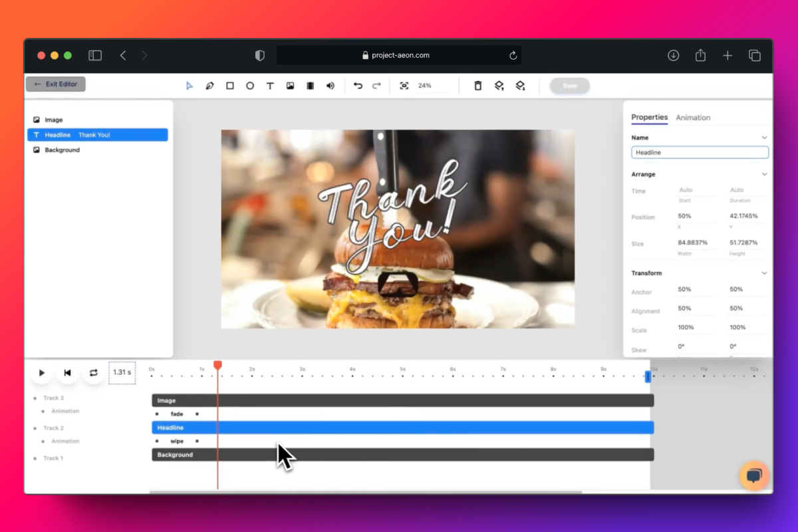Click the 1.31 s current time field
The height and width of the screenshot is (532, 798).
coord(122,372)
